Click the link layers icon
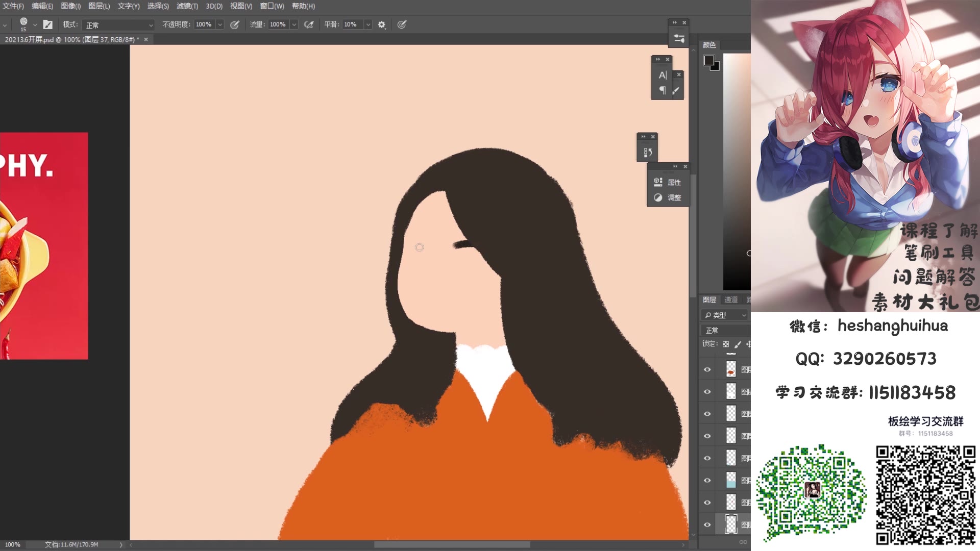 tap(743, 542)
